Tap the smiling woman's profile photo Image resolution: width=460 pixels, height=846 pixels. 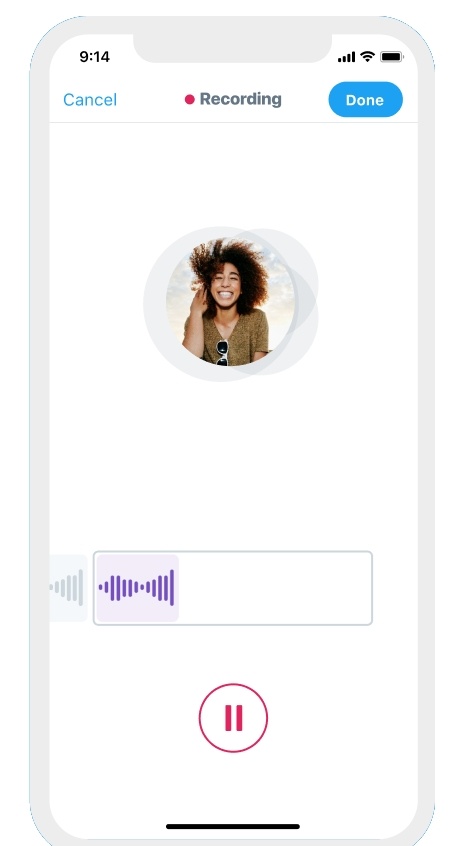tap(230, 302)
